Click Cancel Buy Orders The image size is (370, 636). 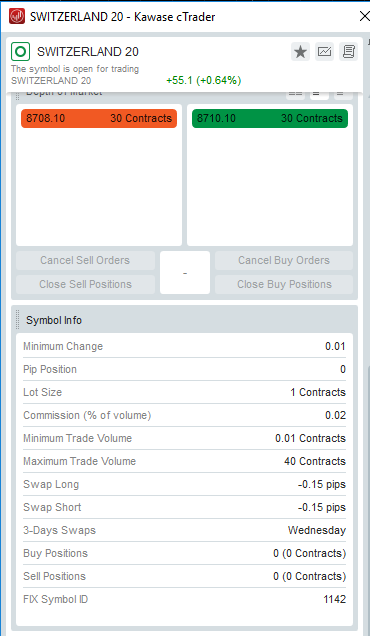click(x=284, y=260)
